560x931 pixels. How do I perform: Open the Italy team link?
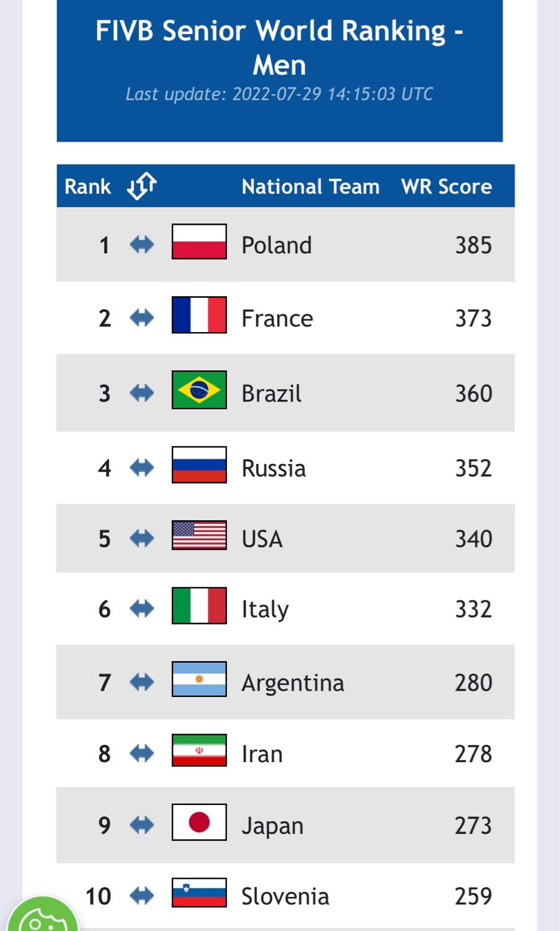point(265,609)
